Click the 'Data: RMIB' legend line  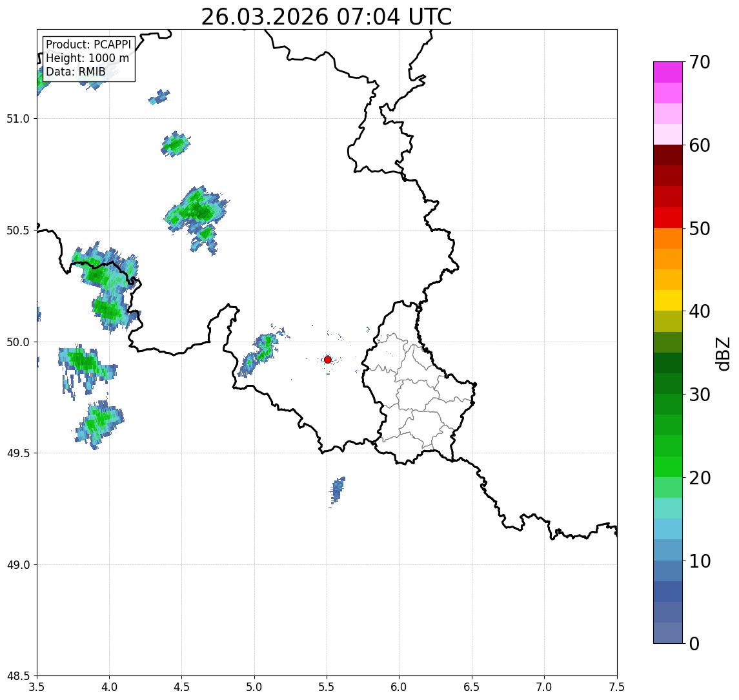(x=76, y=72)
